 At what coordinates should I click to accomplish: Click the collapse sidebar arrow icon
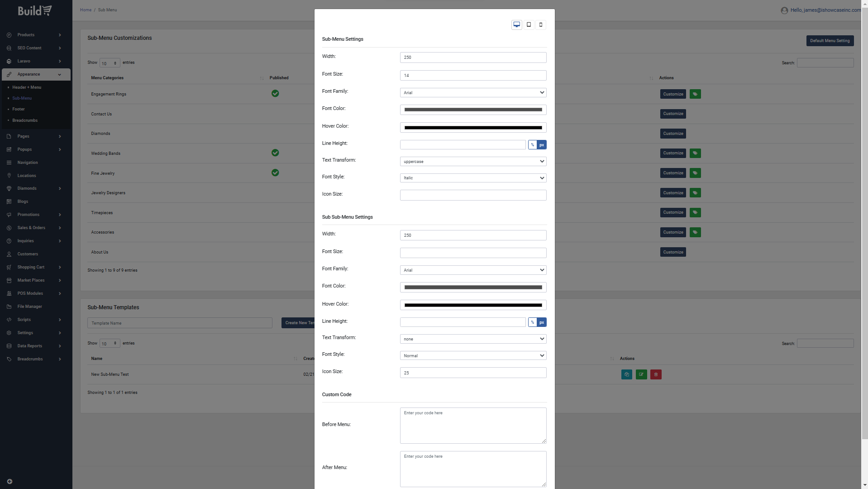[10, 481]
